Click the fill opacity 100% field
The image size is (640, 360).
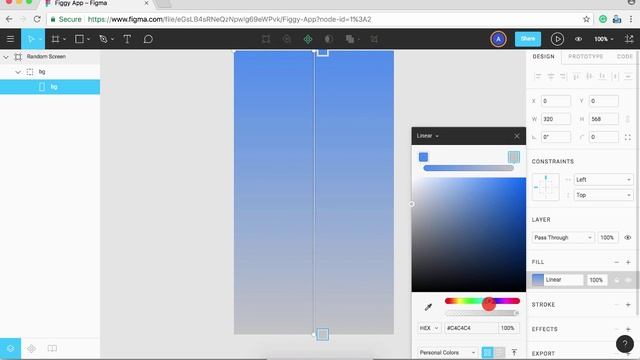596,280
